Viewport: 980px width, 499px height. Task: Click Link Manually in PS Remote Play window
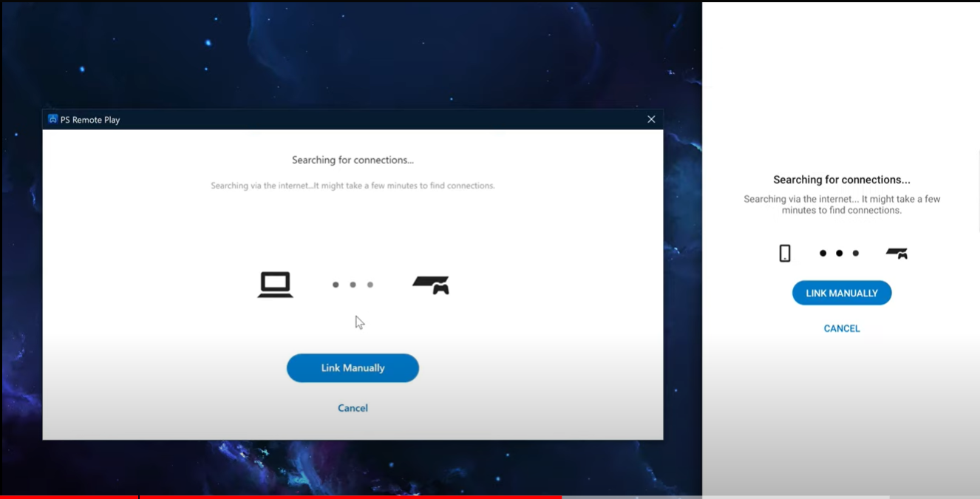click(x=353, y=368)
